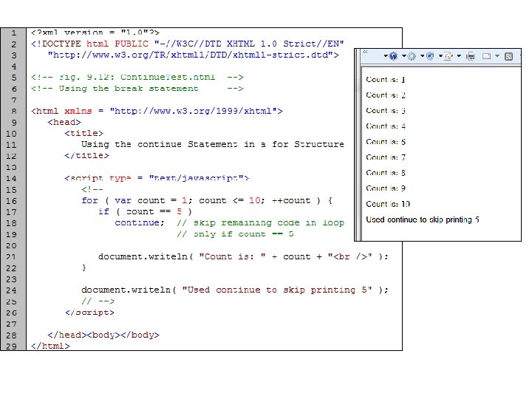The image size is (532, 399).
Task: Click the "<?xml version" declaration on line 1
Action: [x=95, y=33]
